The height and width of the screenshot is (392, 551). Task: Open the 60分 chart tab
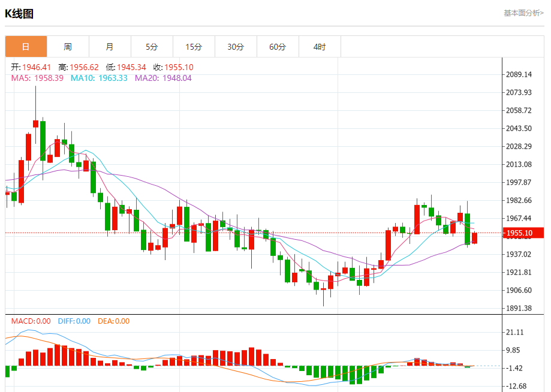[x=278, y=46]
